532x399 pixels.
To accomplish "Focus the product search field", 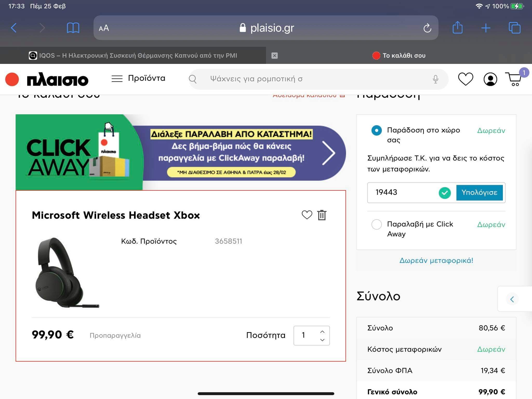I will 318,79.
